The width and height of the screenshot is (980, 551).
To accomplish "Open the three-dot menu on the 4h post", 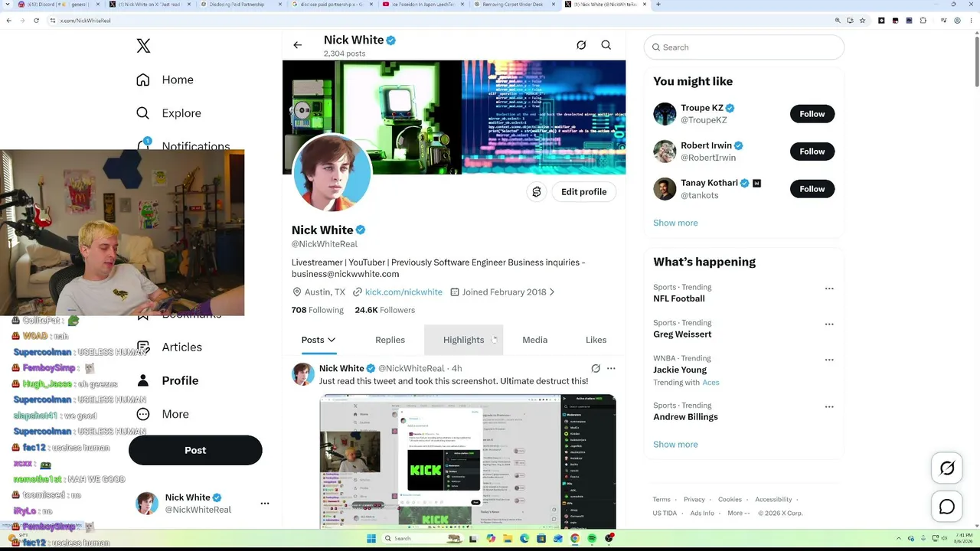I will [x=611, y=368].
